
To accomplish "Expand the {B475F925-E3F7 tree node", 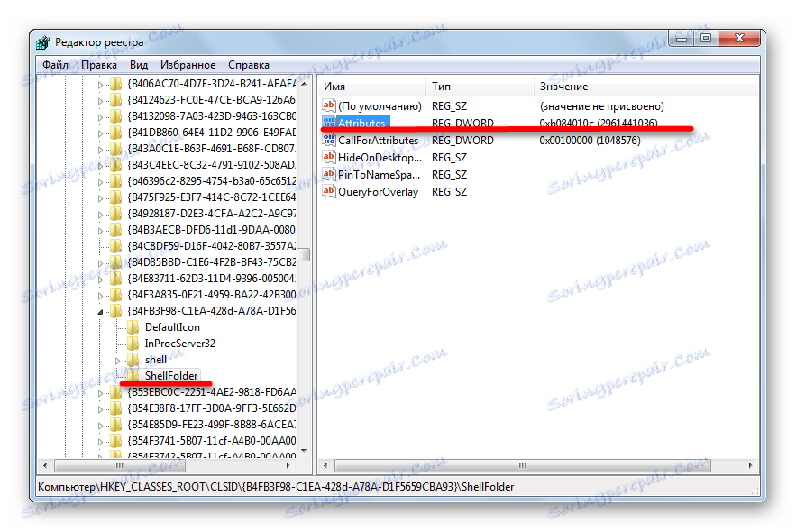I will (x=100, y=198).
